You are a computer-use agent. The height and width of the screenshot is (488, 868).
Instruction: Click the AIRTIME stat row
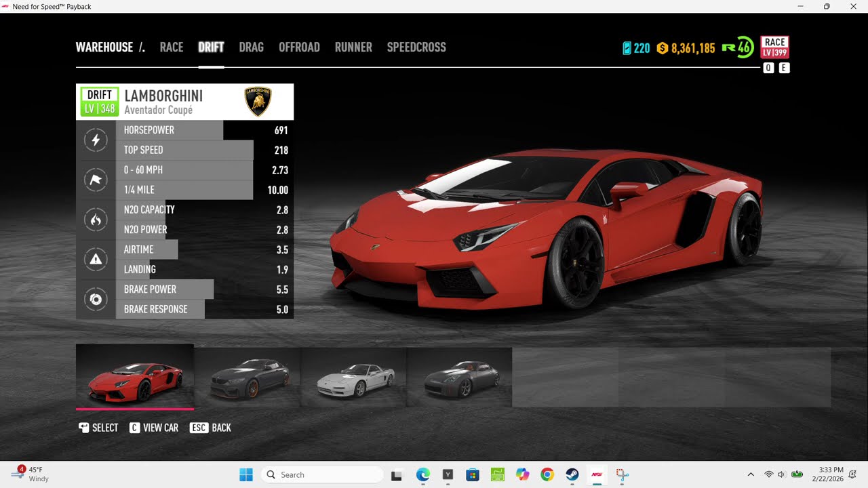(205, 249)
